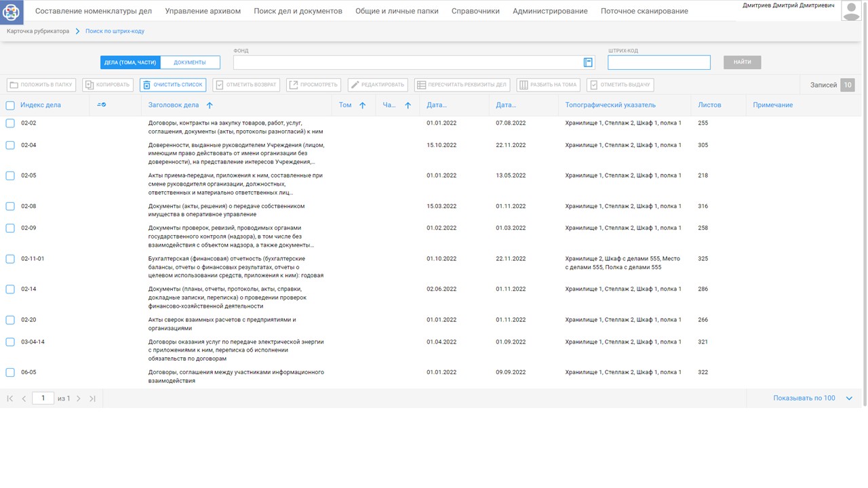Jump to last page icon

point(92,399)
